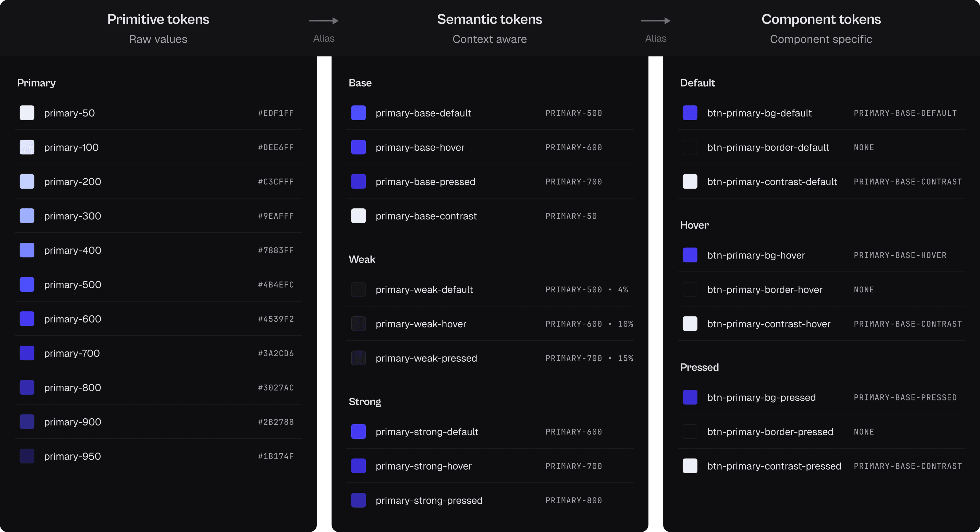The height and width of the screenshot is (532, 980).
Task: Click the 'PRIMARY-BASE-HOVER' alias value
Action: pyautogui.click(x=900, y=255)
